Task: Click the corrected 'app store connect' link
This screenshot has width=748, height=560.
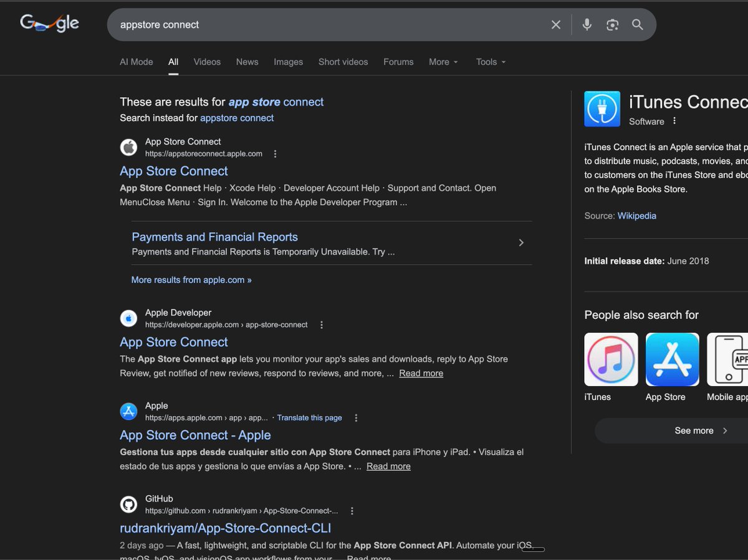Action: (x=276, y=102)
